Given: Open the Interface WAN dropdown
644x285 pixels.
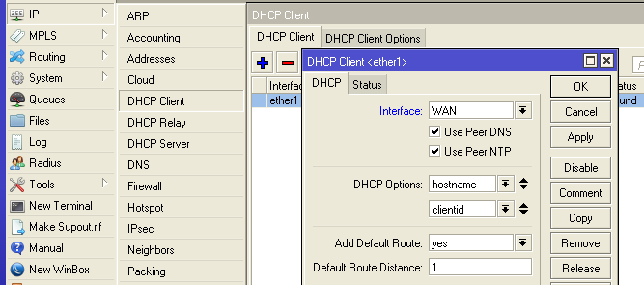Looking at the screenshot, I should point(523,111).
